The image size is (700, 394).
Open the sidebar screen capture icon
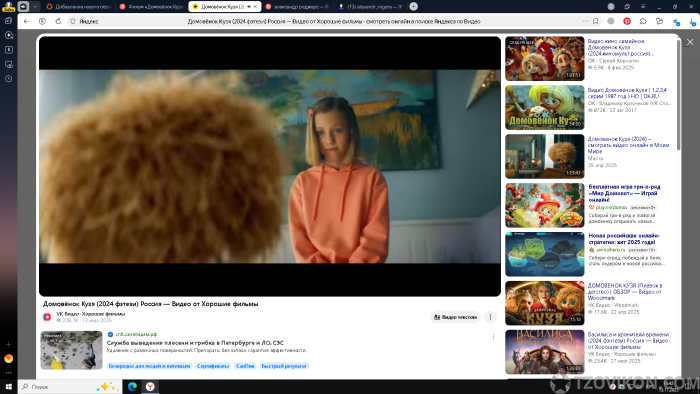[8, 64]
